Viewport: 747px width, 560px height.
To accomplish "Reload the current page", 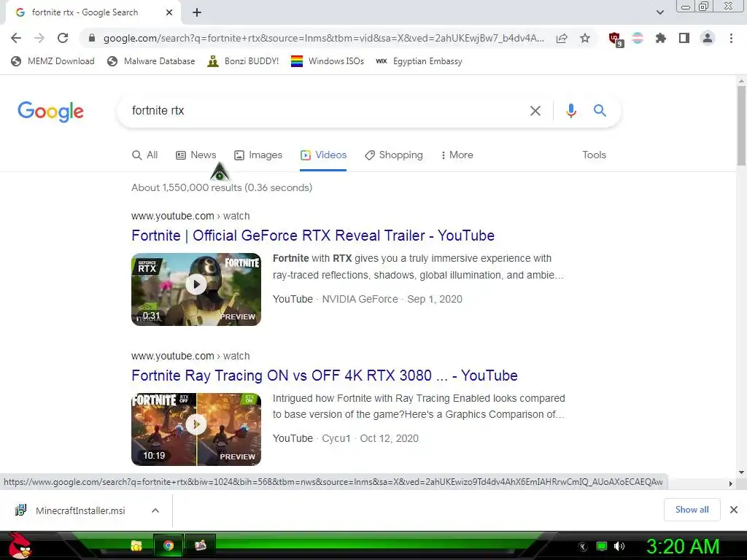I will tap(63, 38).
